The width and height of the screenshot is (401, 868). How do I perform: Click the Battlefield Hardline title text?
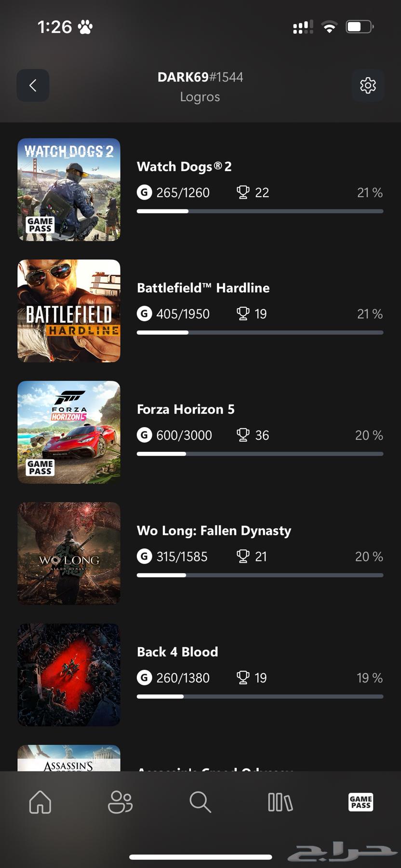click(x=203, y=288)
